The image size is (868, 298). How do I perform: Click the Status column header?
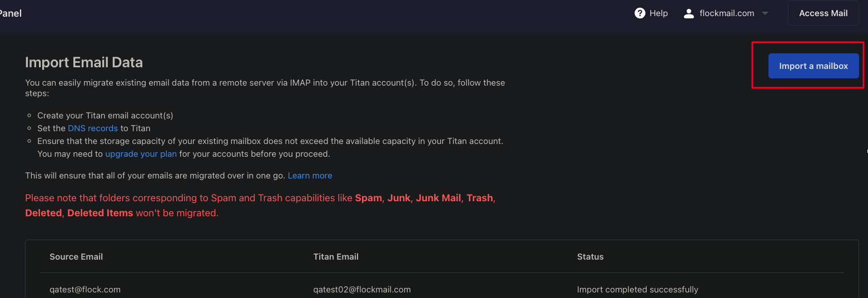(591, 257)
